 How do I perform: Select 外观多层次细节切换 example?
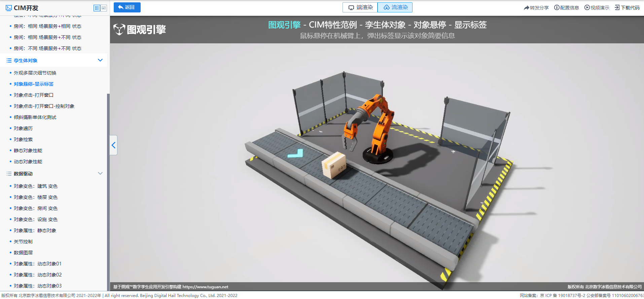coord(35,73)
